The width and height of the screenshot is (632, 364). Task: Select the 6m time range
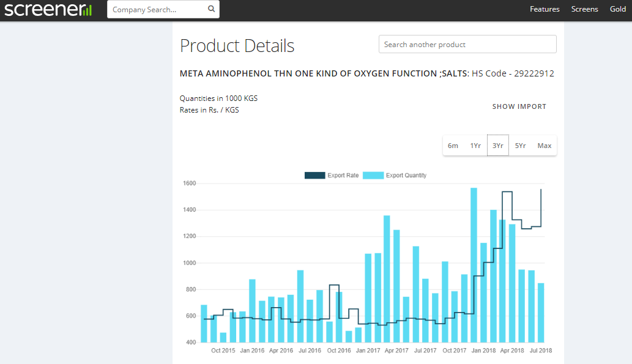point(453,146)
